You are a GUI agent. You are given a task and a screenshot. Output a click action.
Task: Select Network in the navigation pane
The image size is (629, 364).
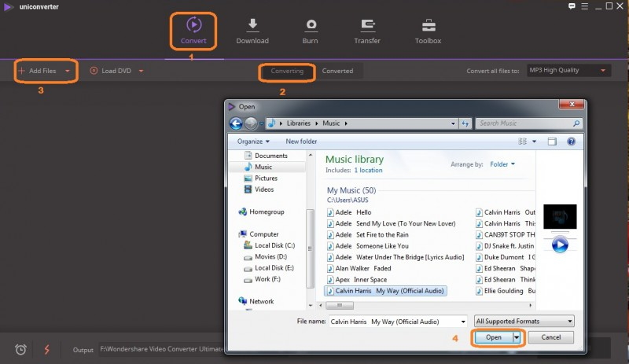click(256, 301)
